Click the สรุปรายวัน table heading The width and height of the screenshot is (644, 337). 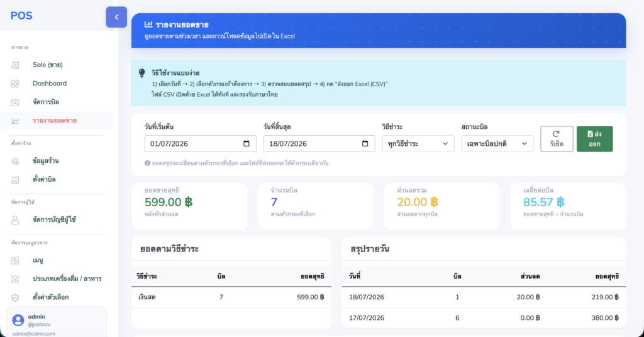[x=370, y=249]
